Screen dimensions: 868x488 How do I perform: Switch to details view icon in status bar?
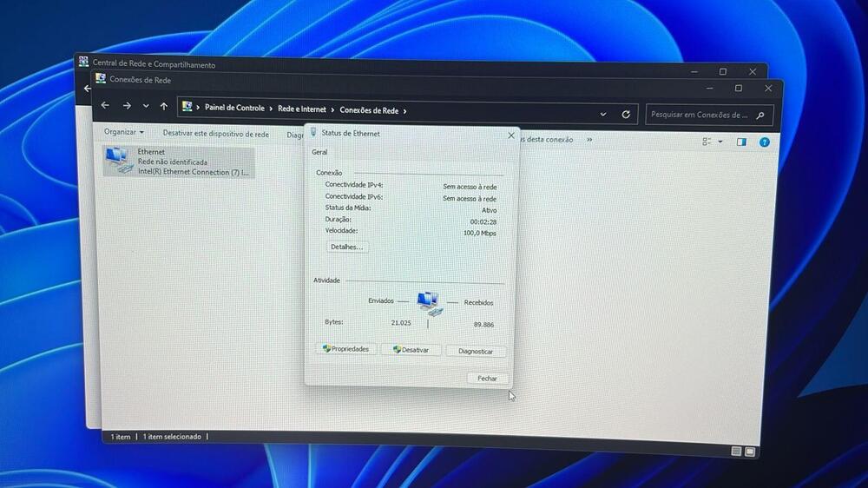click(x=736, y=452)
